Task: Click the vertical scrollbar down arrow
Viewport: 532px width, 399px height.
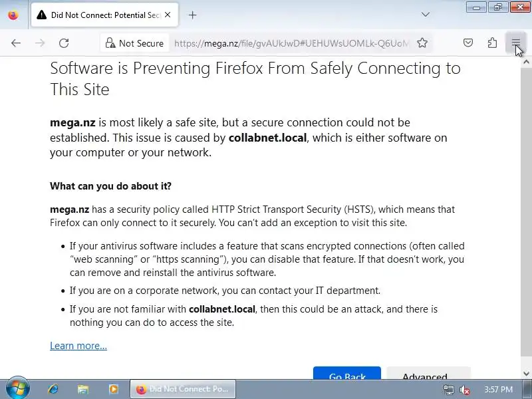Action: click(526, 374)
